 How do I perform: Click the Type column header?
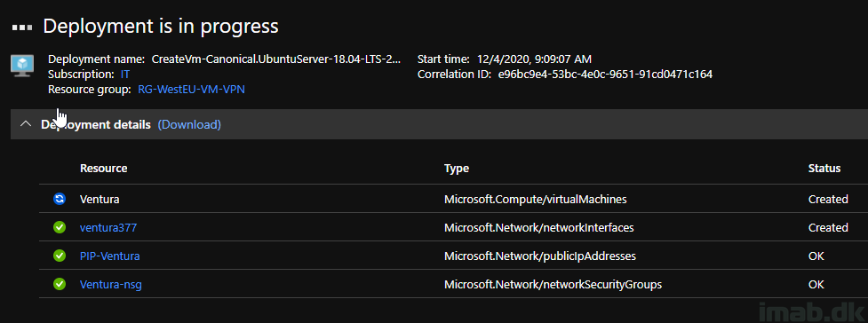(x=456, y=168)
